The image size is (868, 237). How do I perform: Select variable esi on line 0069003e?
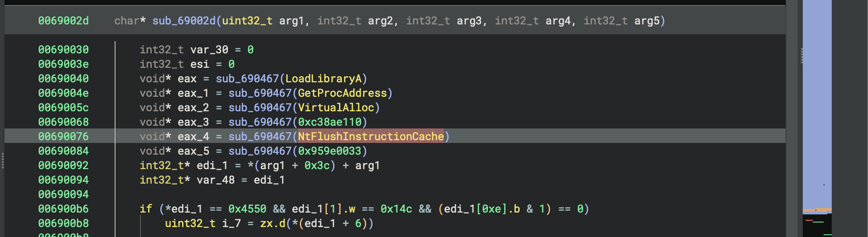pos(200,64)
